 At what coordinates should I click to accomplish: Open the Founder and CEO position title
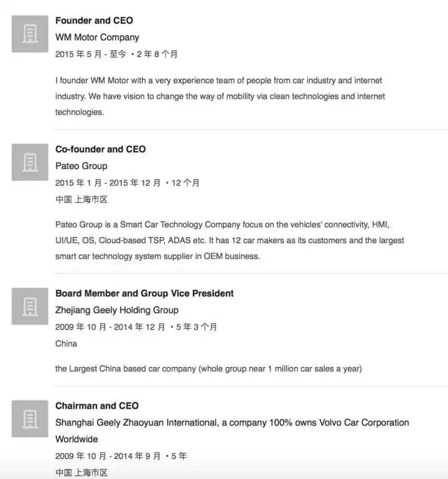(94, 21)
